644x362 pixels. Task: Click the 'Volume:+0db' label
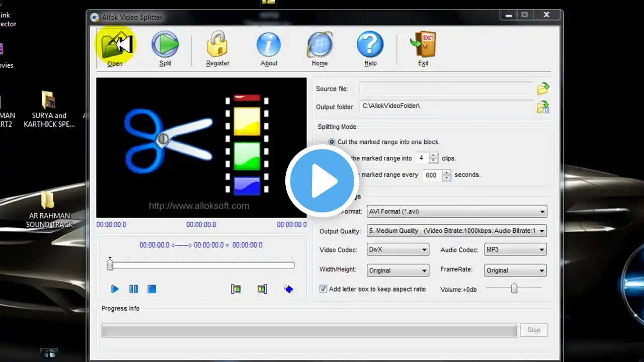tap(458, 290)
